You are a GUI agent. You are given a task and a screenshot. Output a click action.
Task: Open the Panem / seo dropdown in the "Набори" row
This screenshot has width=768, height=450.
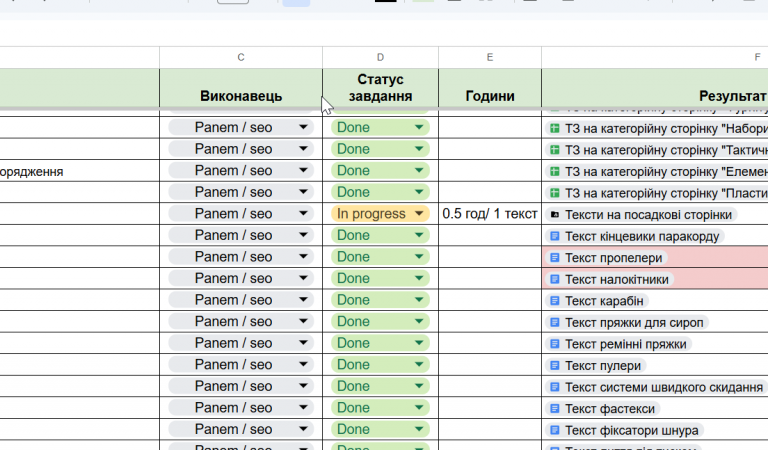point(241,127)
